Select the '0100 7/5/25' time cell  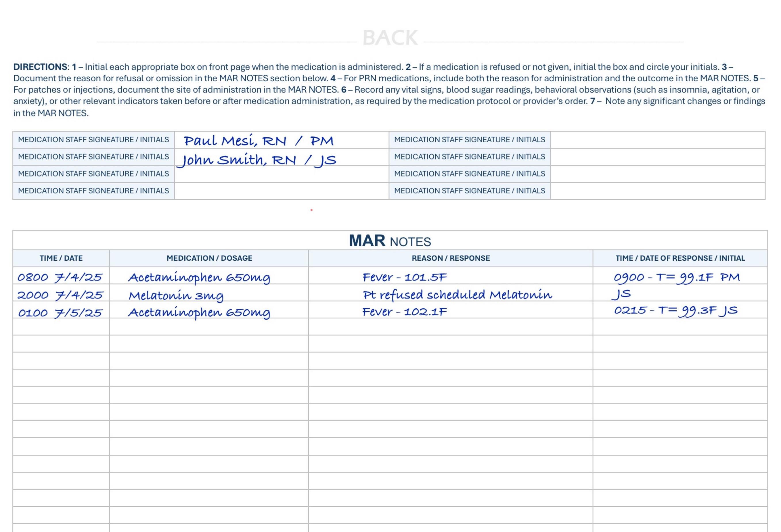click(61, 310)
